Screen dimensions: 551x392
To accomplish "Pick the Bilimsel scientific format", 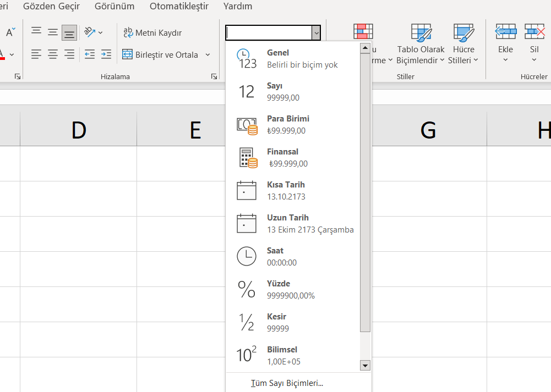I will tap(293, 356).
